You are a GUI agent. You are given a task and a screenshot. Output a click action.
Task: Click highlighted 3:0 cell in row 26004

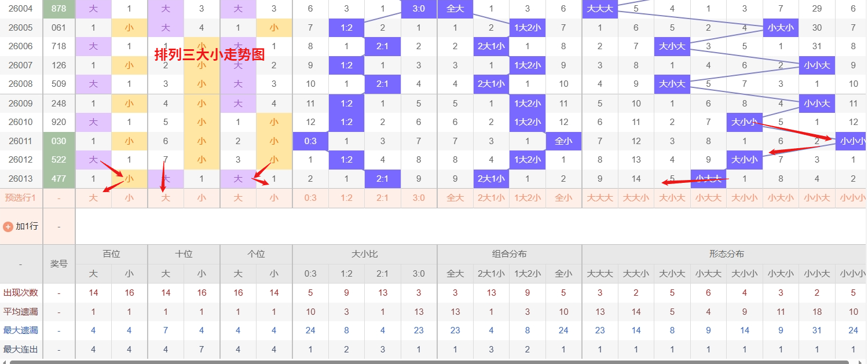[419, 9]
